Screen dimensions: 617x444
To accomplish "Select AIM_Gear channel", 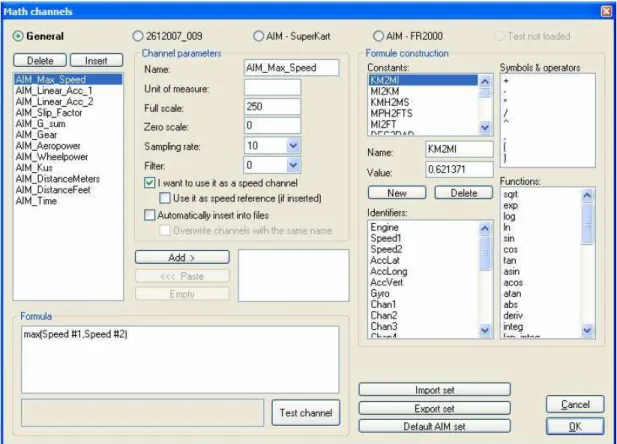I will pos(68,135).
